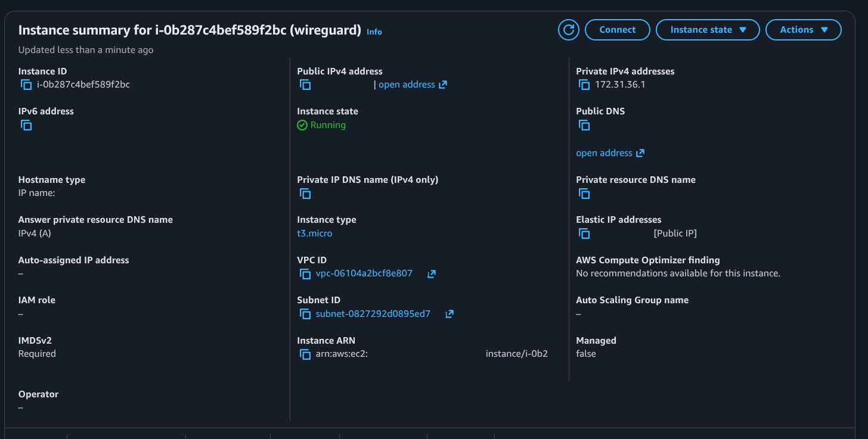Copy the Instance ARN

coord(305,354)
